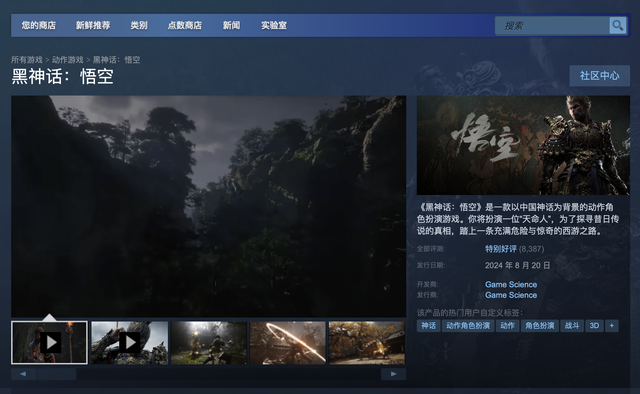Click the left arrow of thumbnail scroller
Viewport: 640px width, 394px height.
pyautogui.click(x=23, y=374)
